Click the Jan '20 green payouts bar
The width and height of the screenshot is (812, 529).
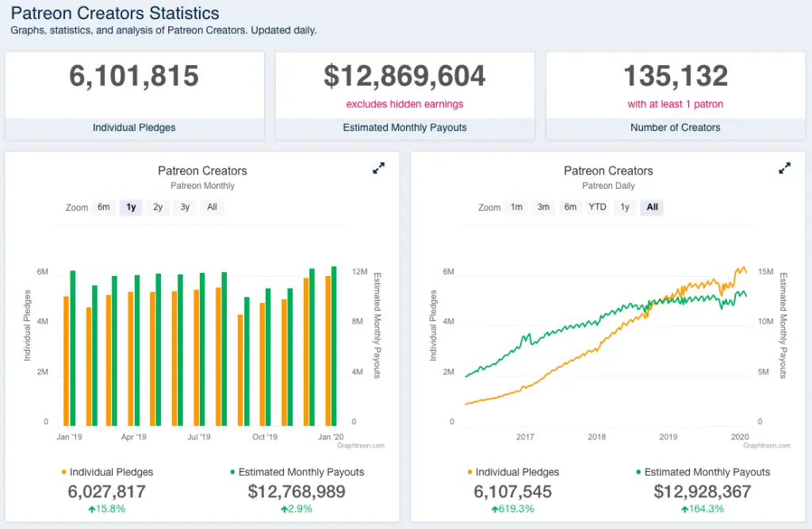pyautogui.click(x=334, y=346)
